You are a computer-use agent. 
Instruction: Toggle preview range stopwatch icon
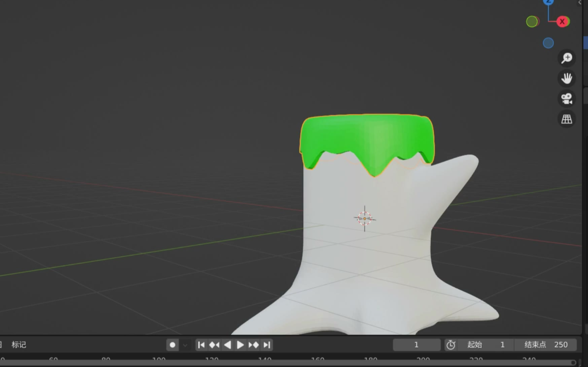(451, 345)
